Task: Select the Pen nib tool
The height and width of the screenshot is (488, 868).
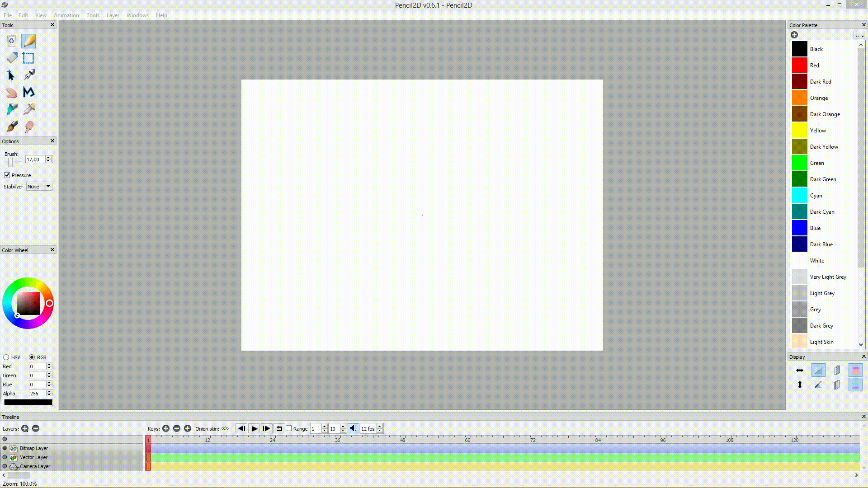Action: [x=29, y=75]
